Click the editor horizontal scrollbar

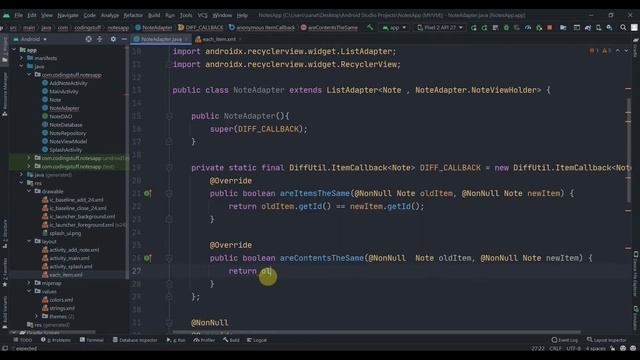pos(376,332)
